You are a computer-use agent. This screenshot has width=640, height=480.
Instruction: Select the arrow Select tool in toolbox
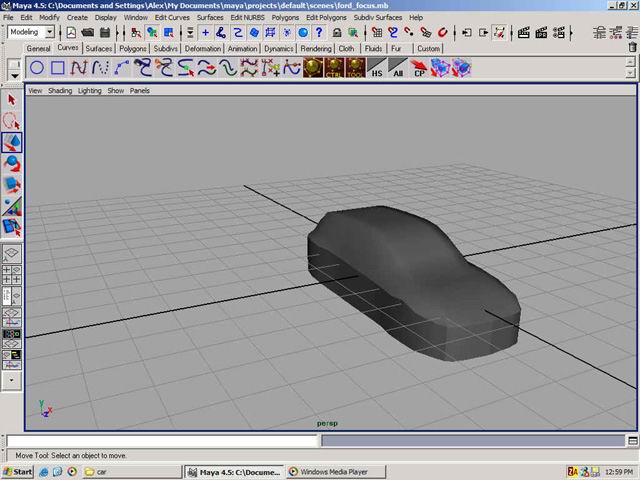[x=12, y=100]
